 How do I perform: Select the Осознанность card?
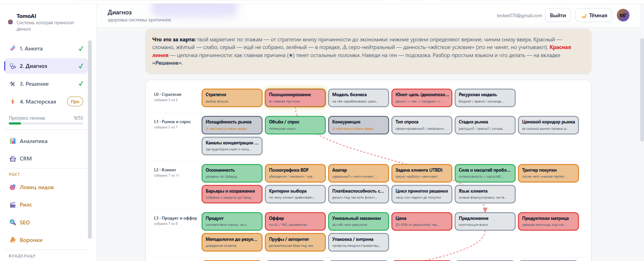click(x=232, y=173)
